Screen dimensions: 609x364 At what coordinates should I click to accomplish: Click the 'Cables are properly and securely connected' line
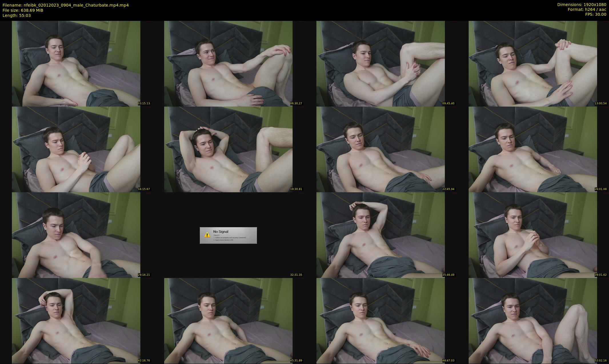coord(230,238)
